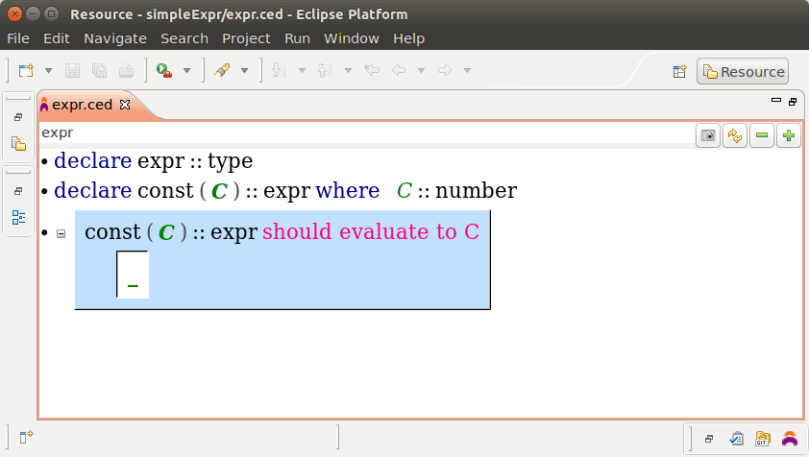Click the Open Perspective icon

[679, 71]
